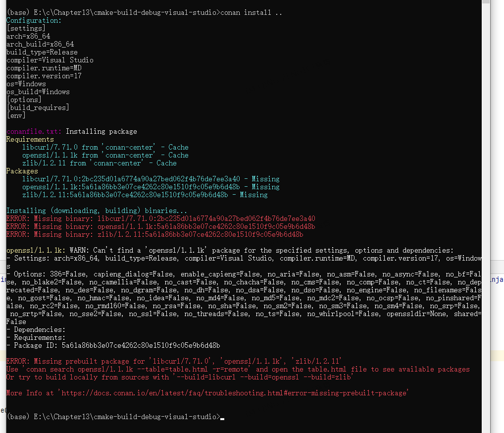Click the 'compiler=Visual Studio' setting line

coord(50,60)
